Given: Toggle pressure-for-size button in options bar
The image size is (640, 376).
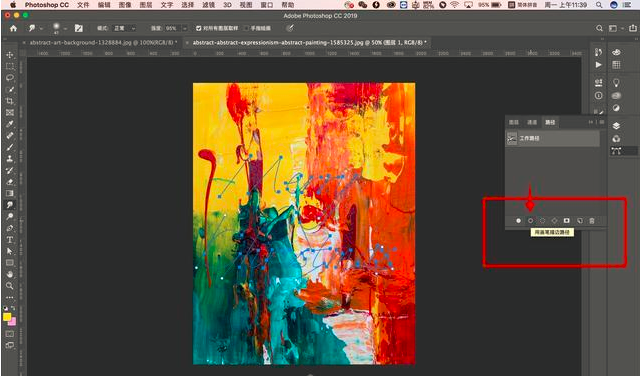Looking at the screenshot, I should (290, 28).
